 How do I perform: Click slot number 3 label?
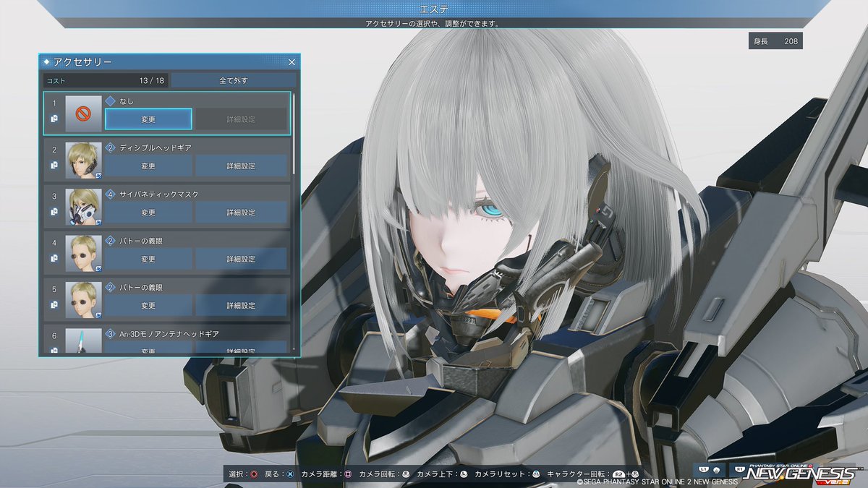pyautogui.click(x=54, y=196)
